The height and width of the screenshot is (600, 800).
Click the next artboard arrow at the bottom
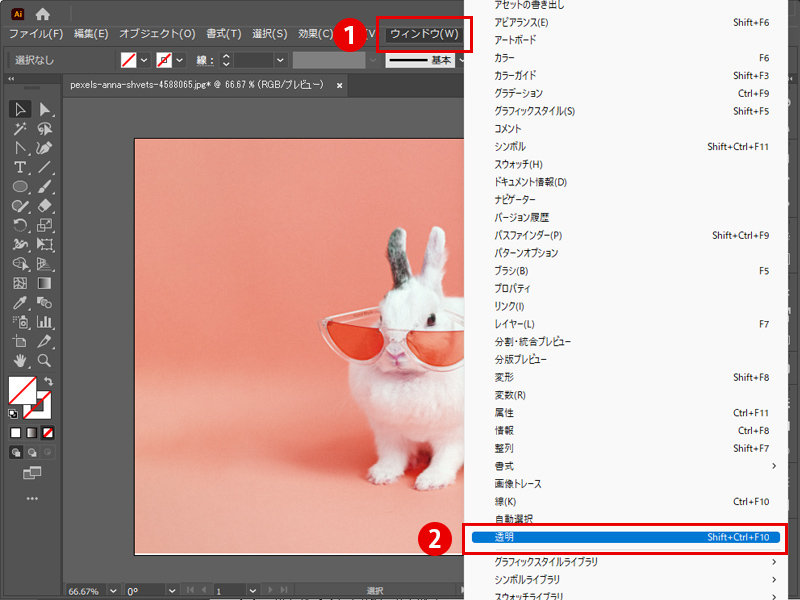point(270,590)
